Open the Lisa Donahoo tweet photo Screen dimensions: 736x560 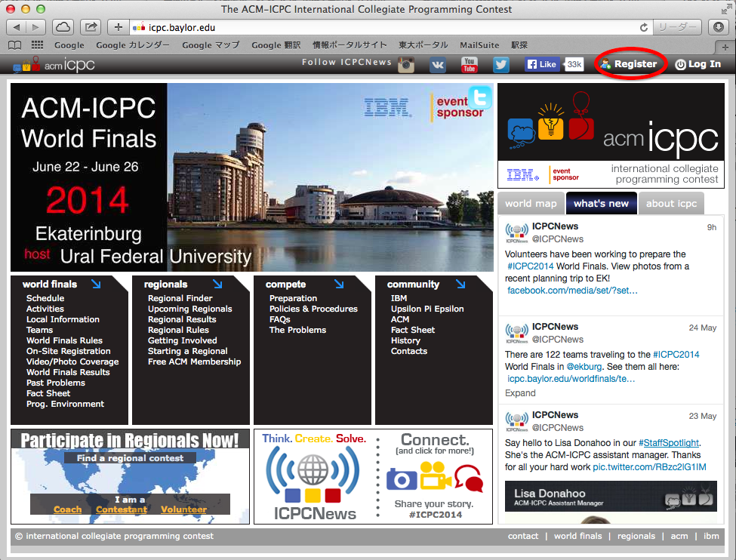(x=611, y=502)
